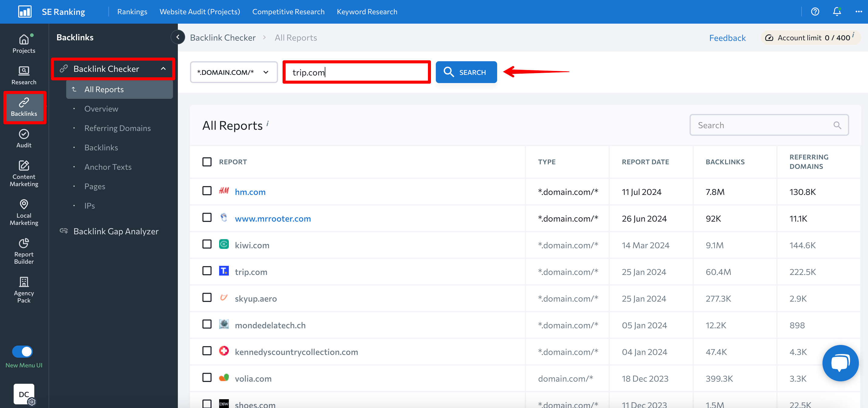Click the SEARCH button
Viewport: 868px width, 408px height.
[467, 72]
